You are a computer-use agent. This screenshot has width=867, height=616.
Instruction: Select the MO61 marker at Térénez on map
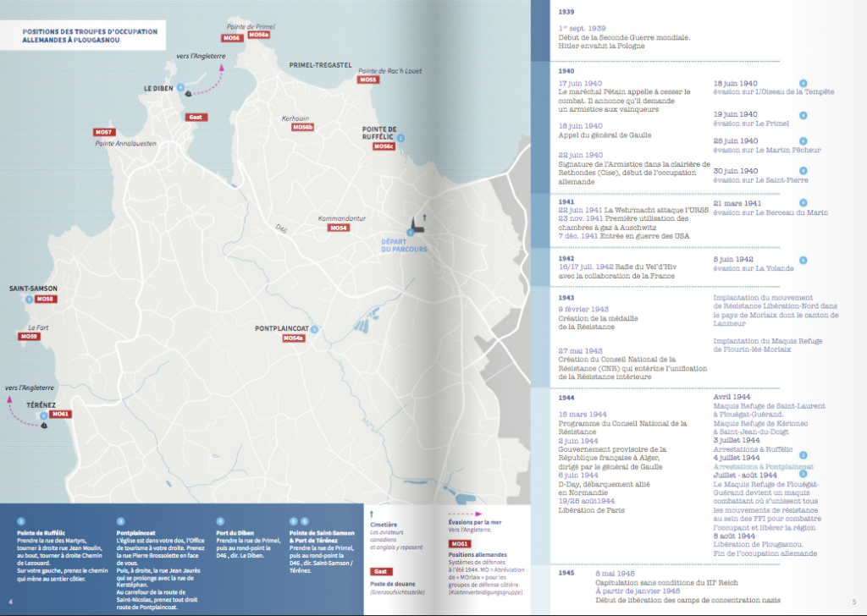click(x=60, y=414)
